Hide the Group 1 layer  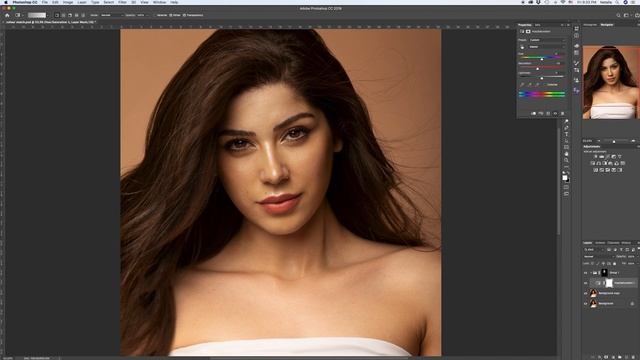tap(585, 273)
